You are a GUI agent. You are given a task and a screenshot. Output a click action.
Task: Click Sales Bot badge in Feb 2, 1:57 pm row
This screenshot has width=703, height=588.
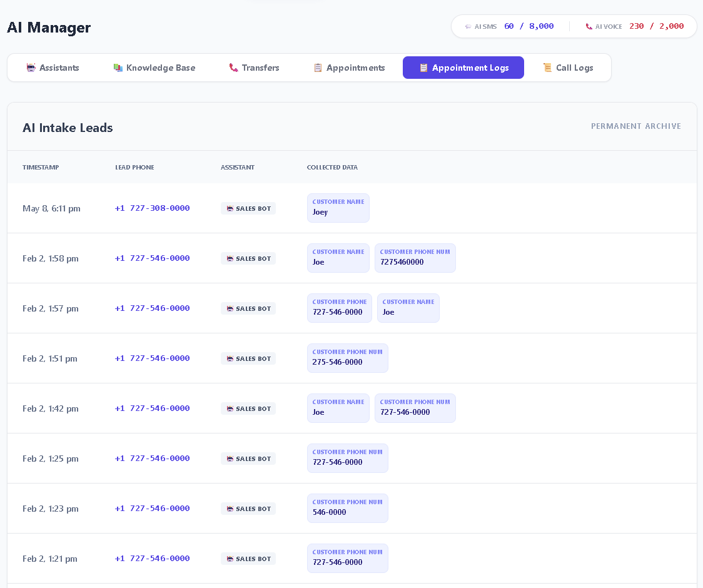[248, 308]
